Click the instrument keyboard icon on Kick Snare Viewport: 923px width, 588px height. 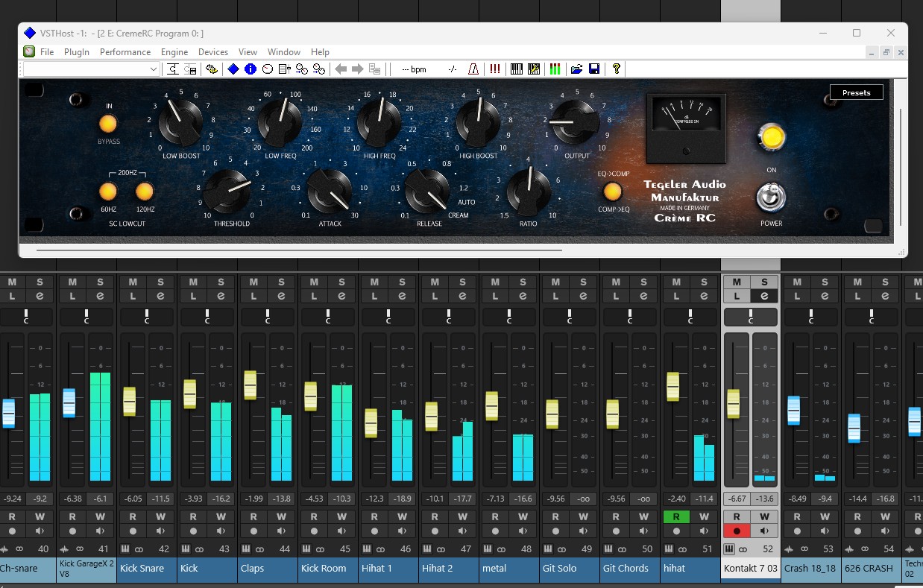pos(125,549)
